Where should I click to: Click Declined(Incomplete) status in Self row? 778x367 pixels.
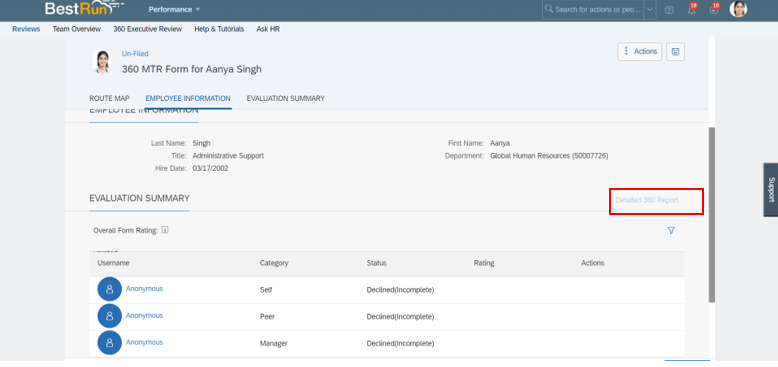pyautogui.click(x=400, y=290)
